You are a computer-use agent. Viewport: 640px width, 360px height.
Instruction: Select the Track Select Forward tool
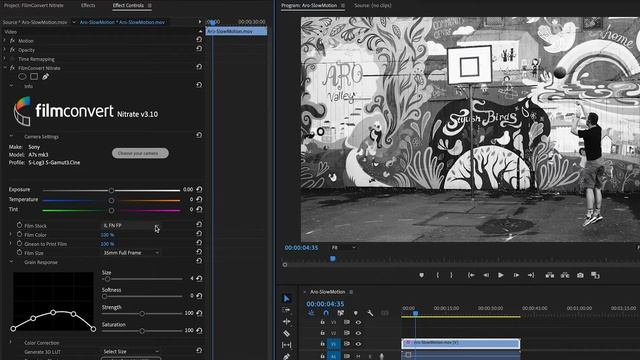[287, 310]
